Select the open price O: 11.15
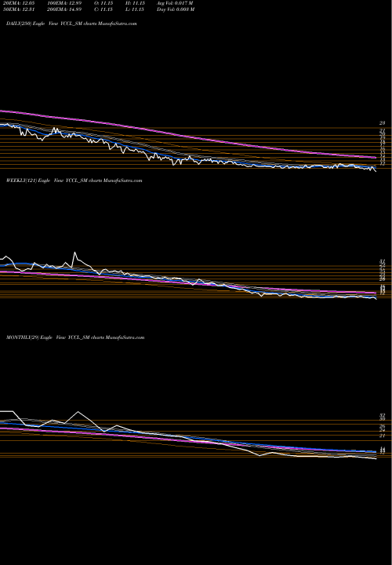Viewport: 392px width, 565px height. click(x=105, y=3)
